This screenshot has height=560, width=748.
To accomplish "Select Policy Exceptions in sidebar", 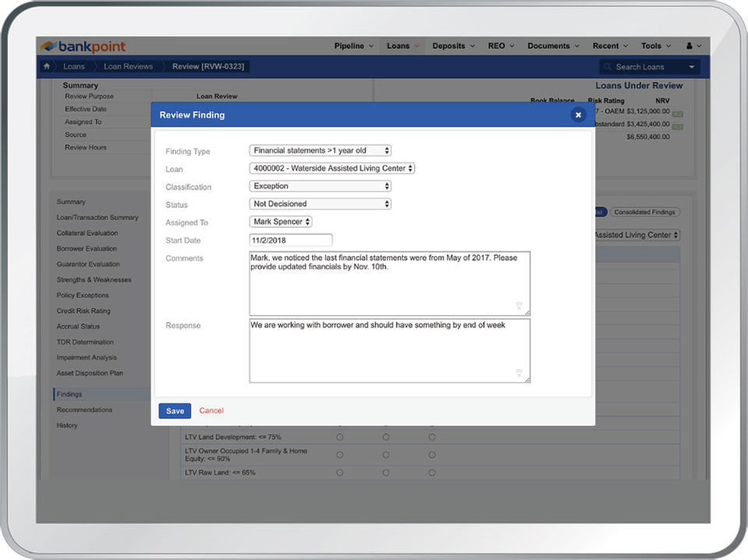I will pos(83,295).
